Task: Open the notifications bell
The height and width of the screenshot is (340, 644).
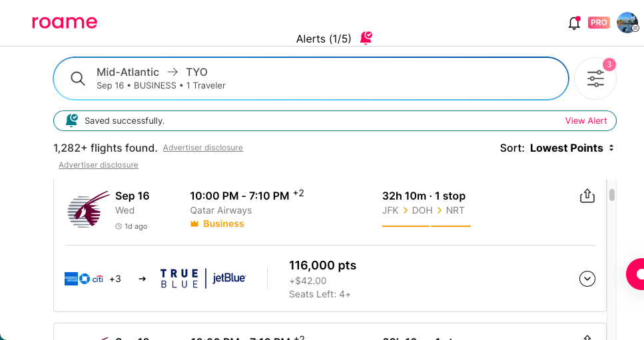Action: (x=573, y=23)
